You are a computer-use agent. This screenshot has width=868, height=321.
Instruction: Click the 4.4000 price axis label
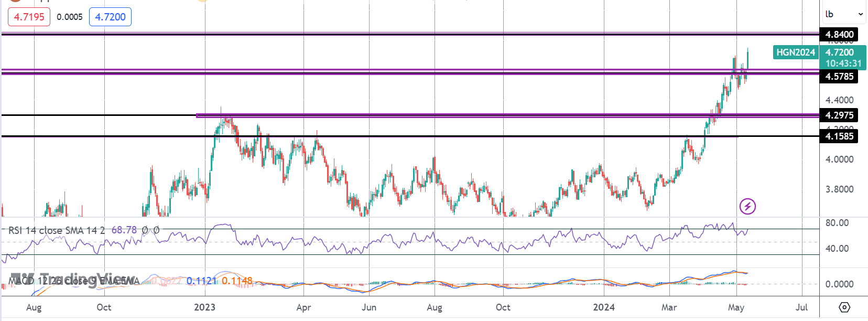pyautogui.click(x=839, y=100)
